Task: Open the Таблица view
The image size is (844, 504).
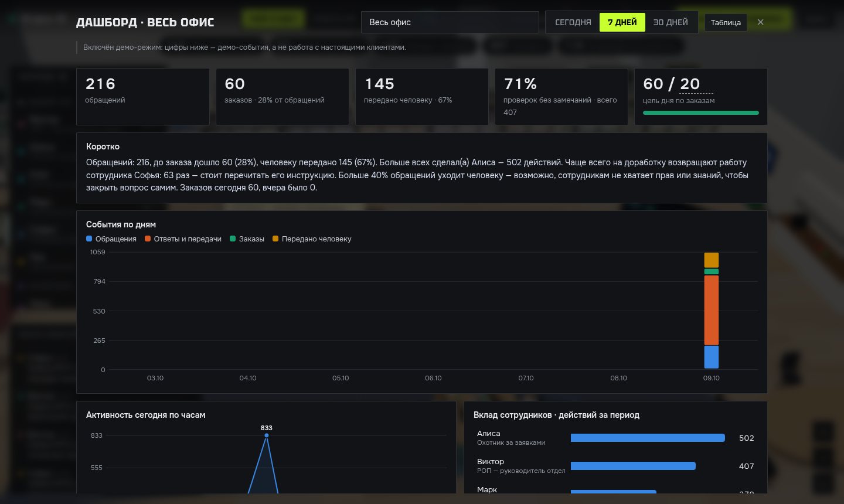Action: click(726, 22)
